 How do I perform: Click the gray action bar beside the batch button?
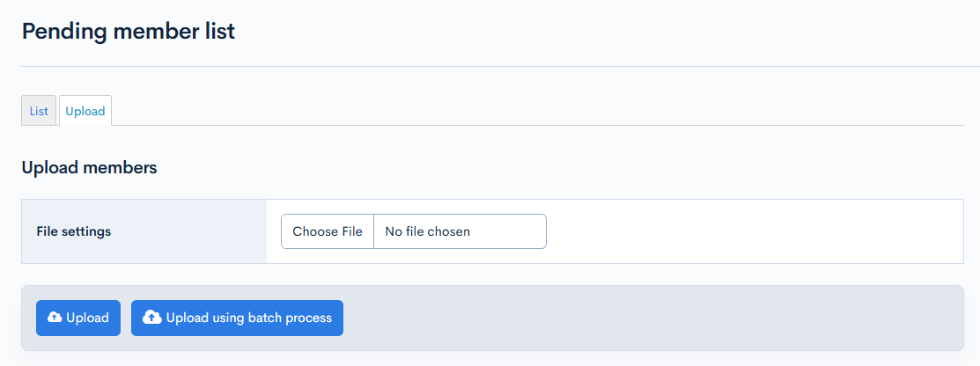pyautogui.click(x=643, y=318)
